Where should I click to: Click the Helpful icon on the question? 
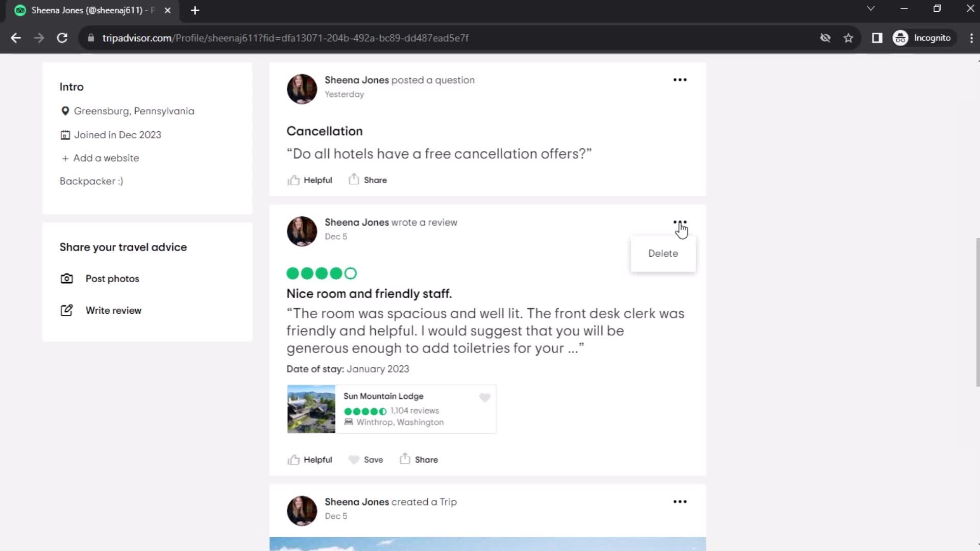293,180
